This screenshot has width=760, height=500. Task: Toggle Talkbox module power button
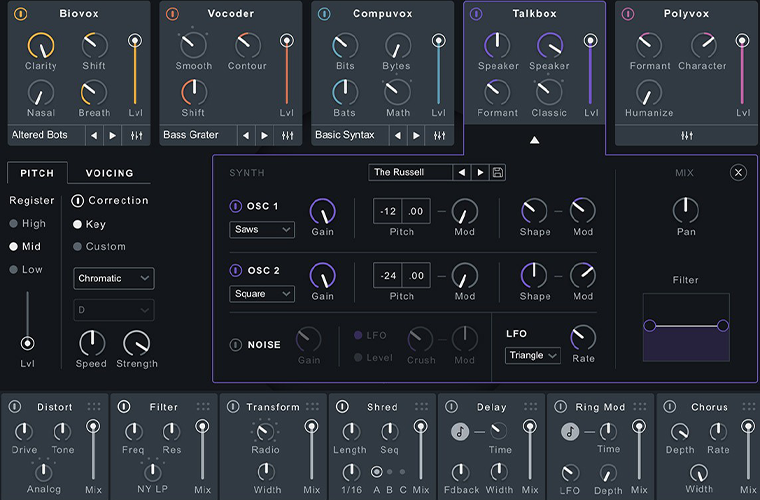(476, 14)
